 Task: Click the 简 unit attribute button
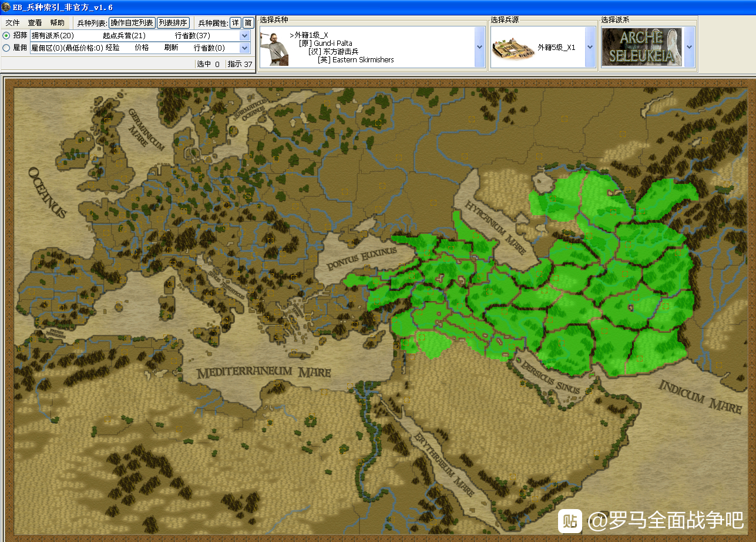pos(248,23)
